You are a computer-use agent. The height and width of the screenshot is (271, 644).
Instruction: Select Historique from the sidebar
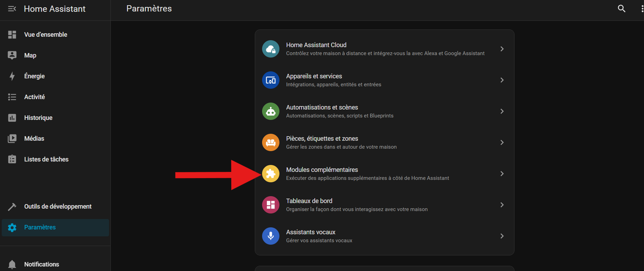[x=38, y=118]
